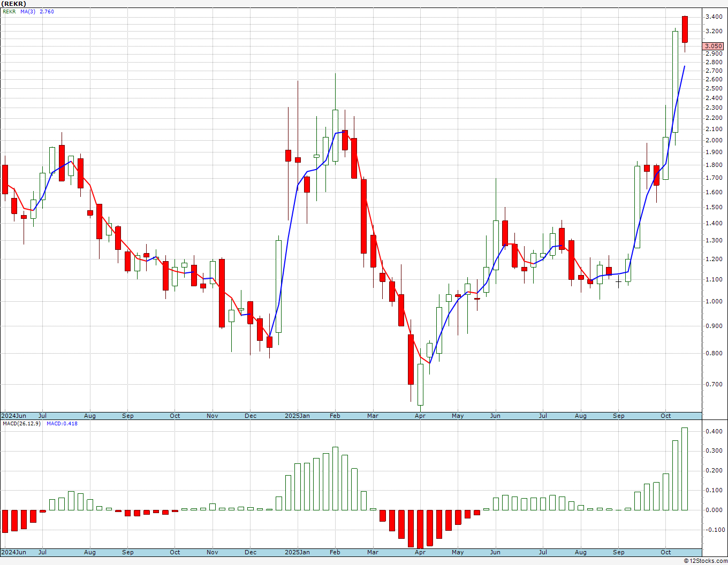Image resolution: width=728 pixels, height=565 pixels.
Task: Click Mar on the price chart time axis
Action: click(373, 416)
